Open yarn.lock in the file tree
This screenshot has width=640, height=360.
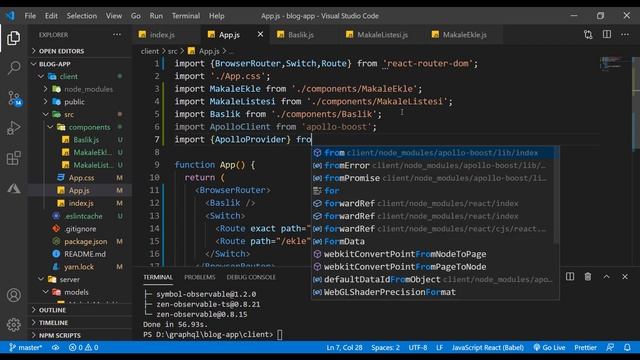point(80,267)
